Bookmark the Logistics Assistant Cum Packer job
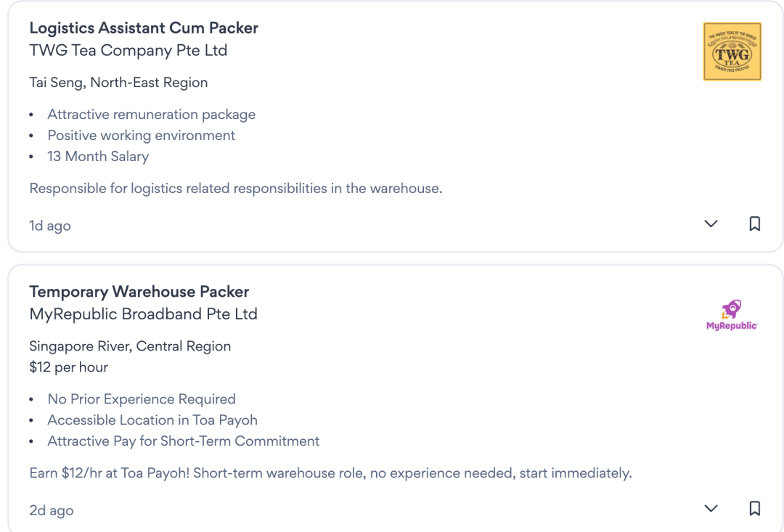 (754, 224)
